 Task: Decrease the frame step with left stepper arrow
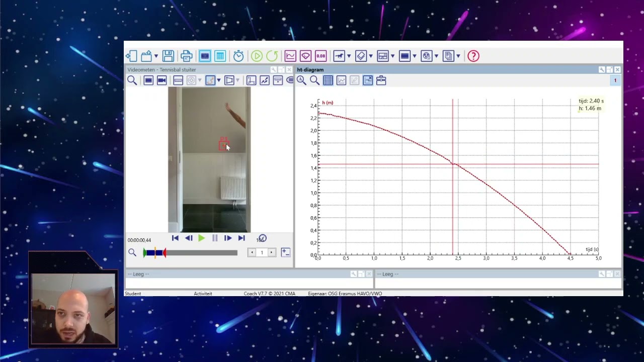[252, 252]
